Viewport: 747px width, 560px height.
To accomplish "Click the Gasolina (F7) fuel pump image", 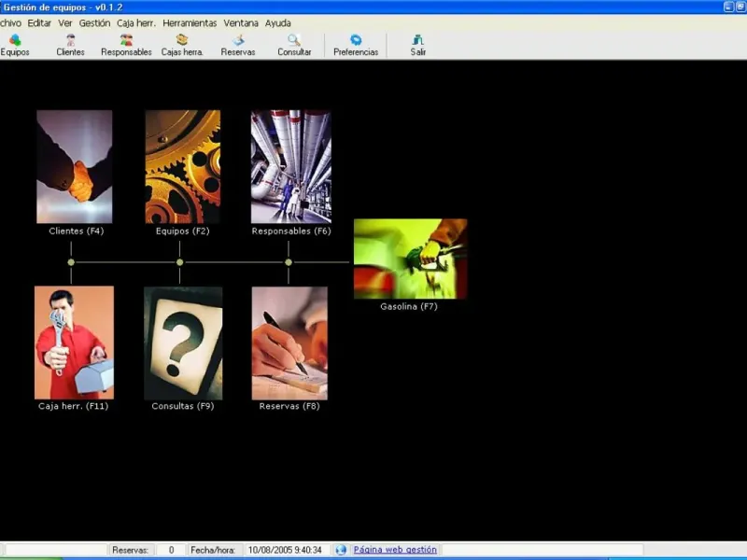I will point(410,259).
